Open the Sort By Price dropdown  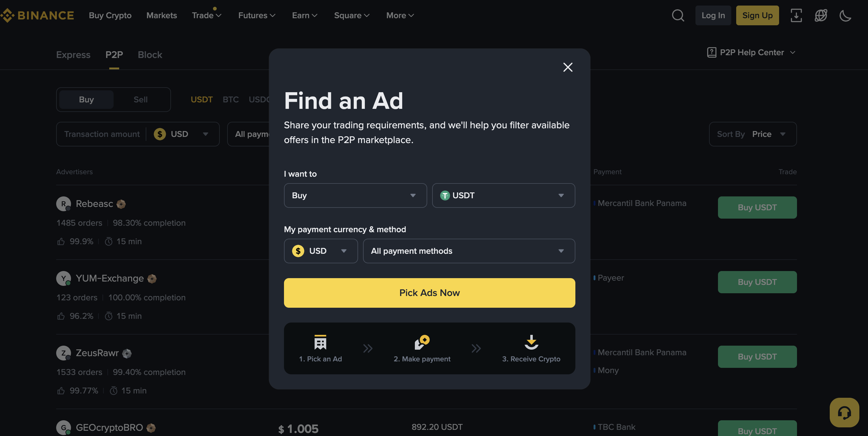(753, 134)
